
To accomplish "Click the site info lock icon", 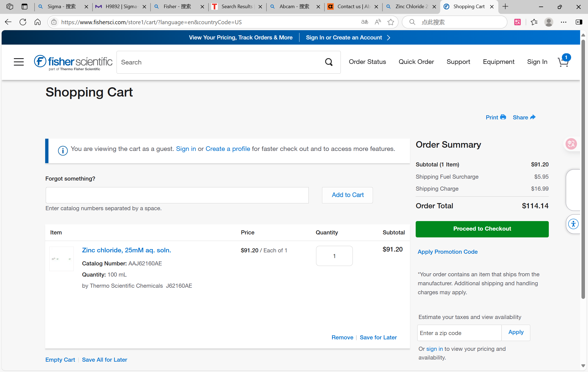I will pyautogui.click(x=54, y=22).
